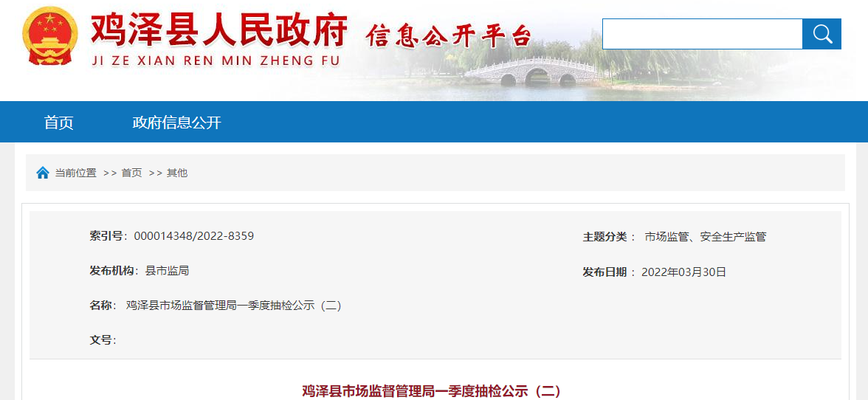Screen dimensions: 868x400
Task: Click the home icon in breadcrumb
Action: click(x=43, y=173)
